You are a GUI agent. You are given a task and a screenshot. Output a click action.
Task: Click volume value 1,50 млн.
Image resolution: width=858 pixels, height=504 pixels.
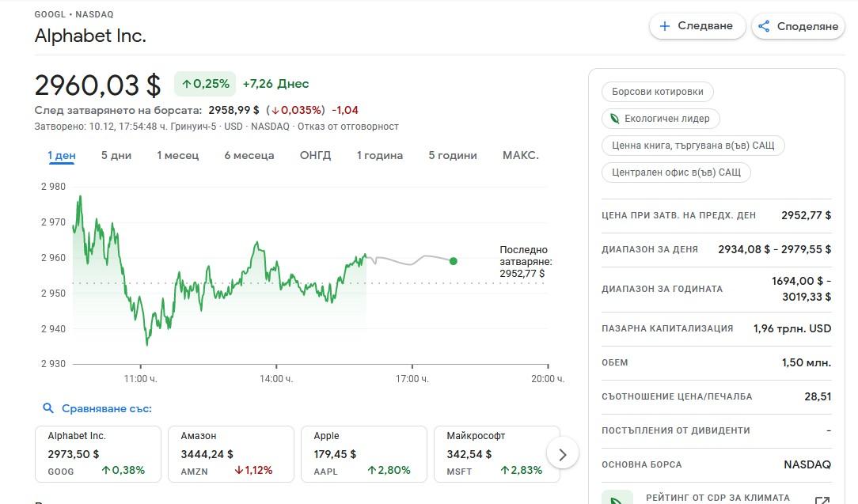pyautogui.click(x=806, y=362)
